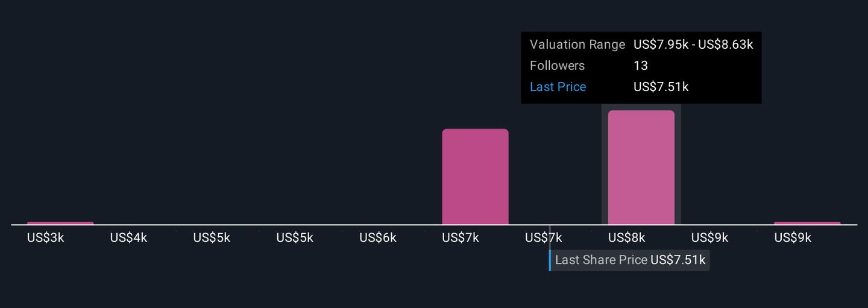
Task: Click the US$9k axis label right after US$8k
Action: click(709, 238)
